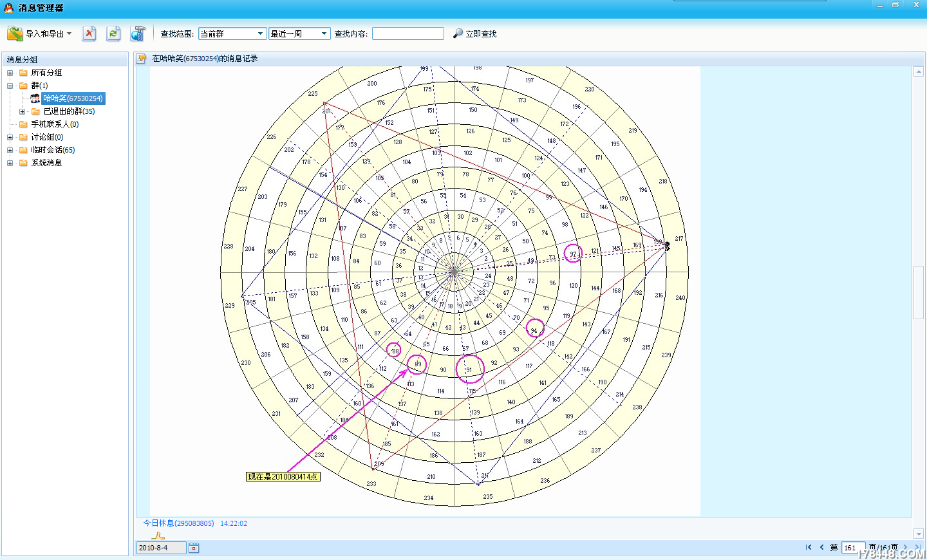Click the hammer tools icon in toolbar
Viewport: 927px width, 560px height.
coord(138,33)
